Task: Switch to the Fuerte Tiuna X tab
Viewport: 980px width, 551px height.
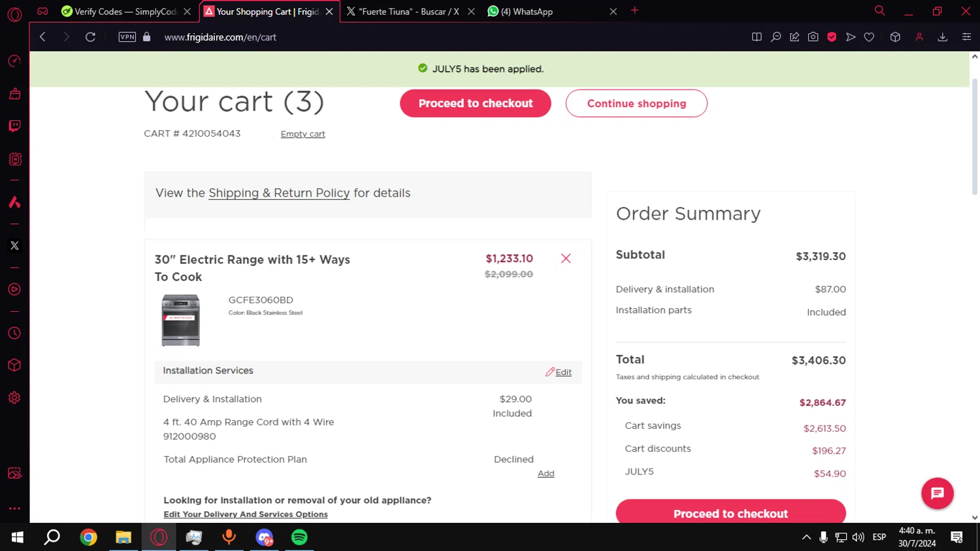Action: (x=410, y=12)
